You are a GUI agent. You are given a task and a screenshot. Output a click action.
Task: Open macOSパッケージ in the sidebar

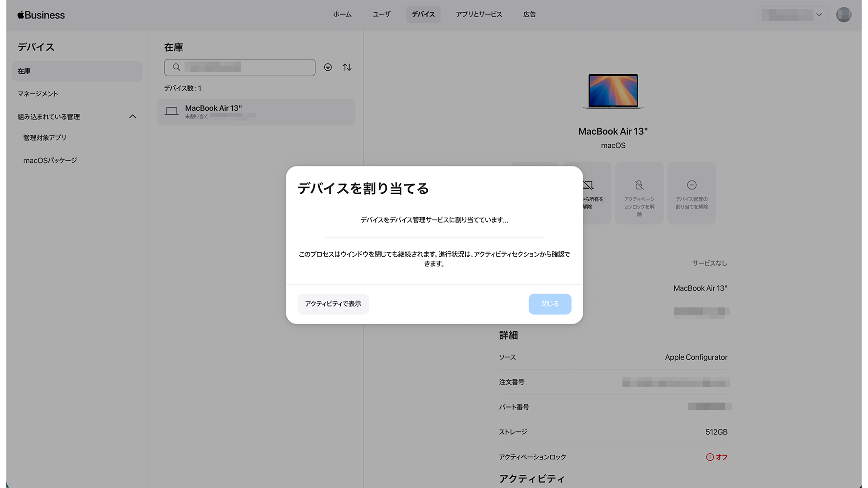click(x=50, y=161)
